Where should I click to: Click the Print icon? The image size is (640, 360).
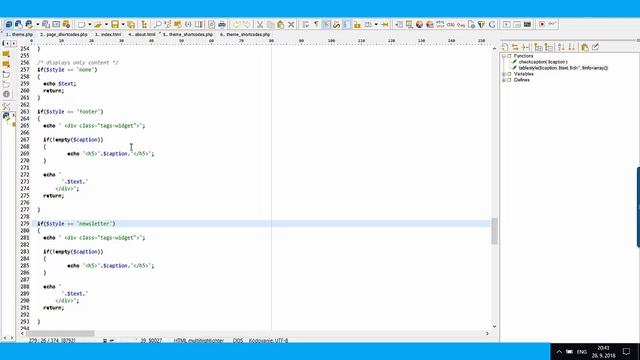(222, 24)
